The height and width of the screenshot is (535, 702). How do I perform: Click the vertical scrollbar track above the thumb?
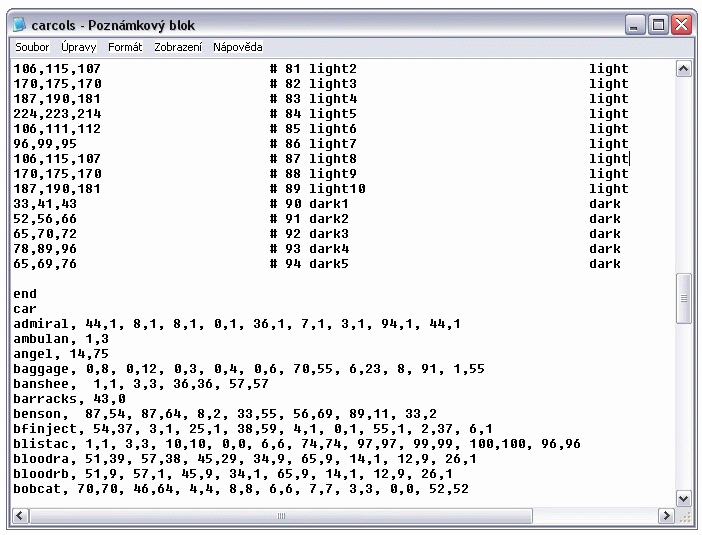click(x=684, y=170)
